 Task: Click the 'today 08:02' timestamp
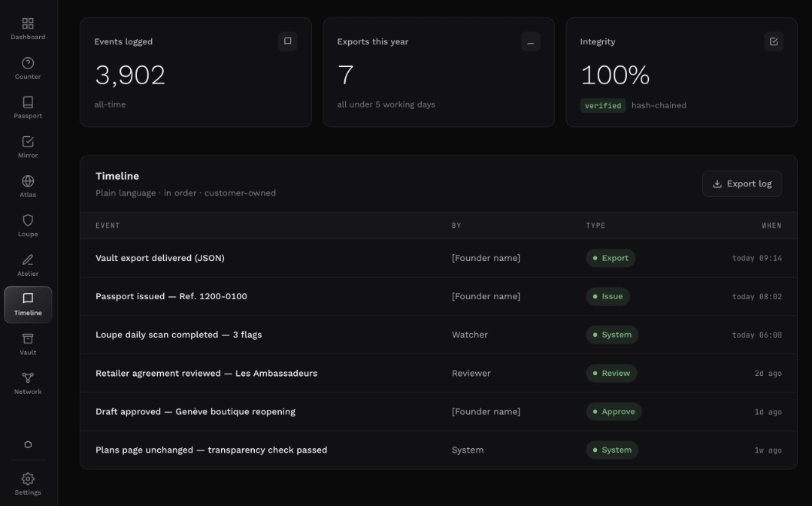(756, 296)
